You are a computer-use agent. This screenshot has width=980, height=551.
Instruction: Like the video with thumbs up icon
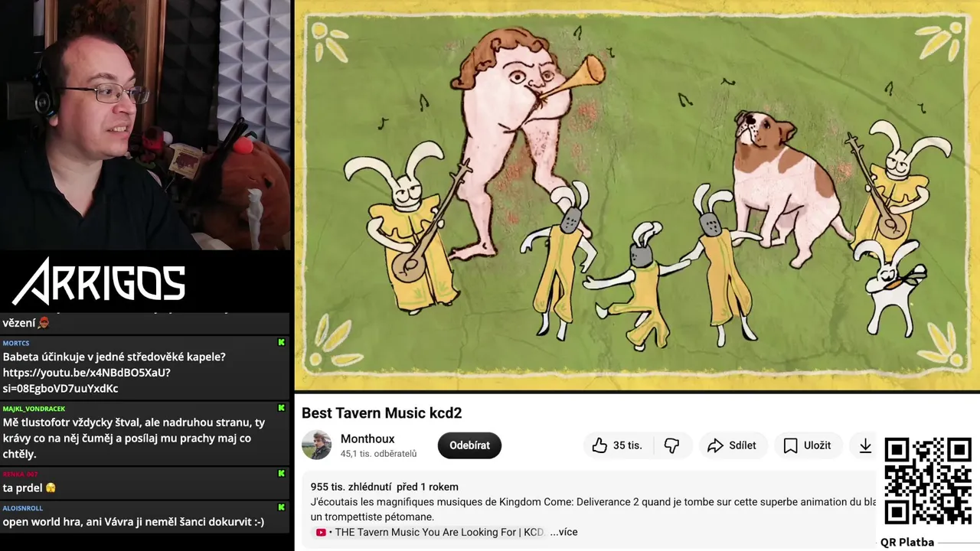click(599, 445)
